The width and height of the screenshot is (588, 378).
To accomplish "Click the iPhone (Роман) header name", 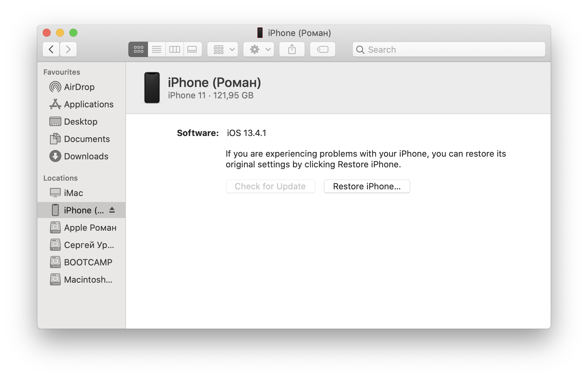I will (x=214, y=83).
